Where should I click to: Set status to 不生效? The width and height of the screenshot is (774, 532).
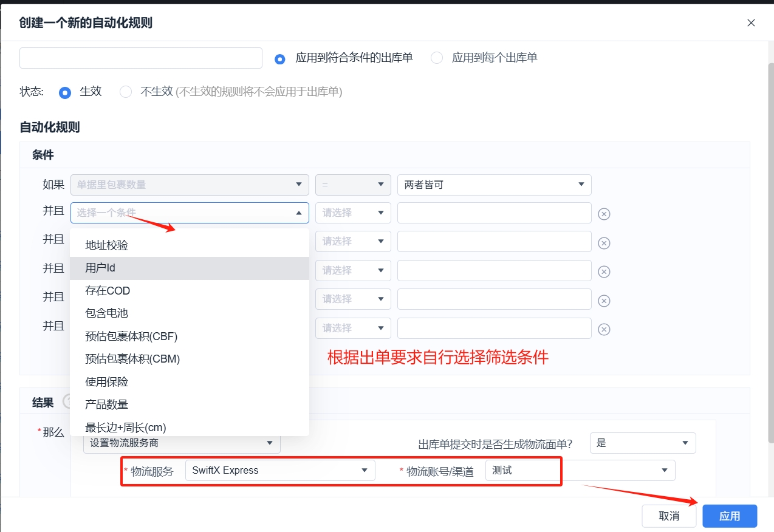coord(126,92)
